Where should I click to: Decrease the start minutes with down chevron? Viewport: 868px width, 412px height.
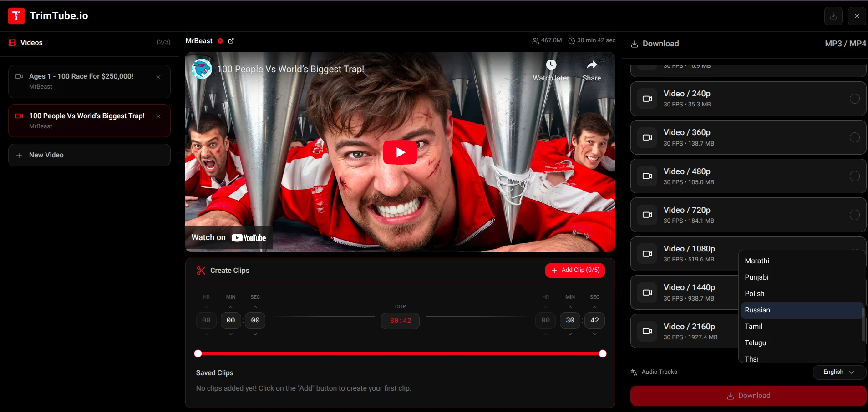pos(231,334)
